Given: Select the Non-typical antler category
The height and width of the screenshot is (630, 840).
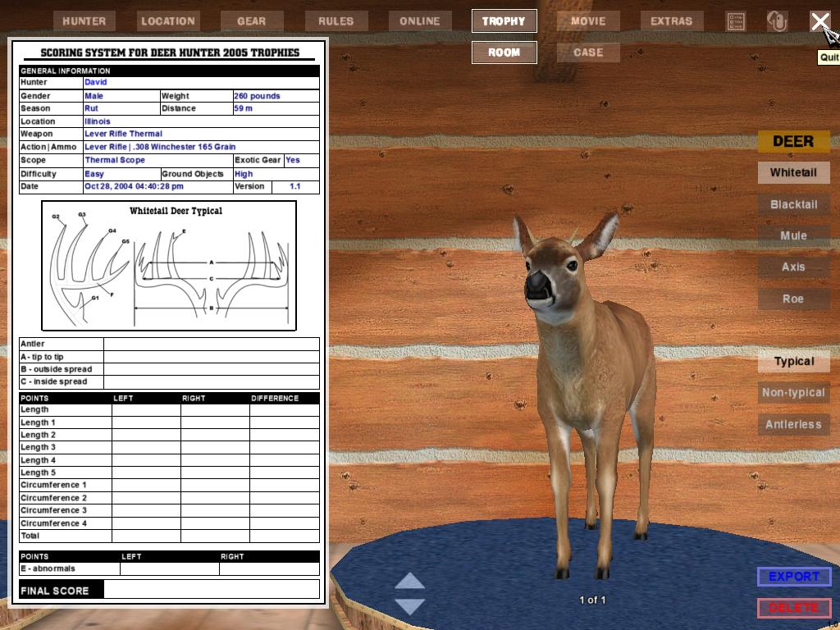Looking at the screenshot, I should [793, 393].
